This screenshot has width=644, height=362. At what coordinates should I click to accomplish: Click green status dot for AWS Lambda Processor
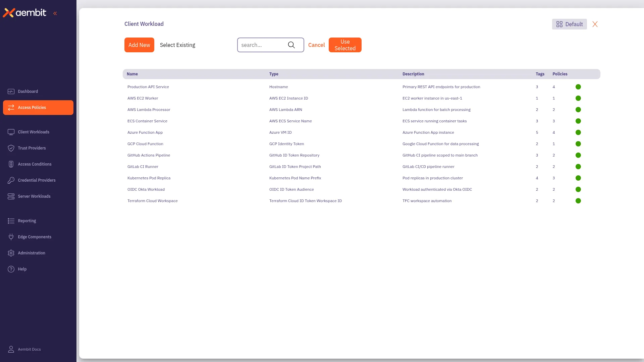click(578, 110)
